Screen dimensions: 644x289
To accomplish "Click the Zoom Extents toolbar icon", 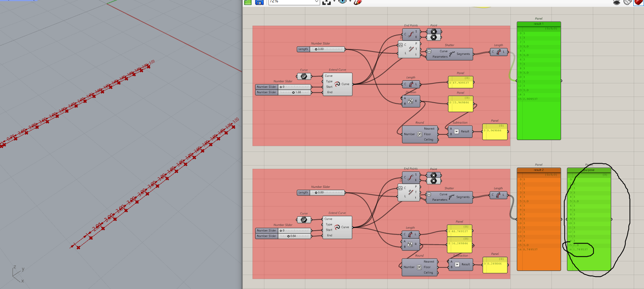I will point(326,2).
